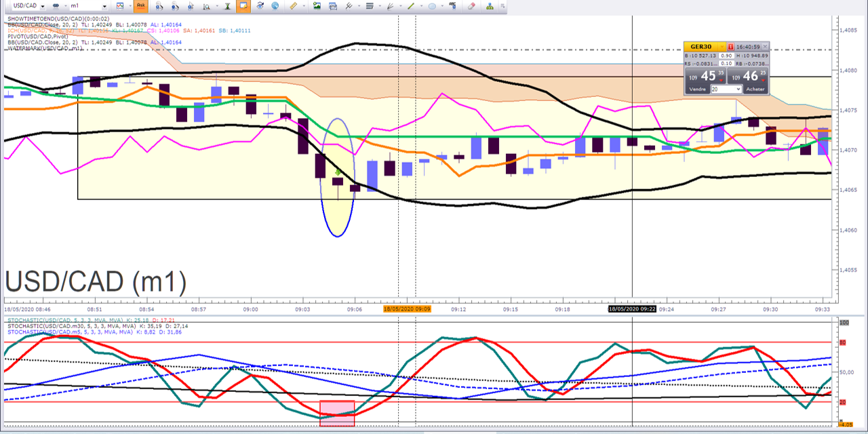Click the first magnifier zoom-in icon
868x434 pixels.
(159, 6)
